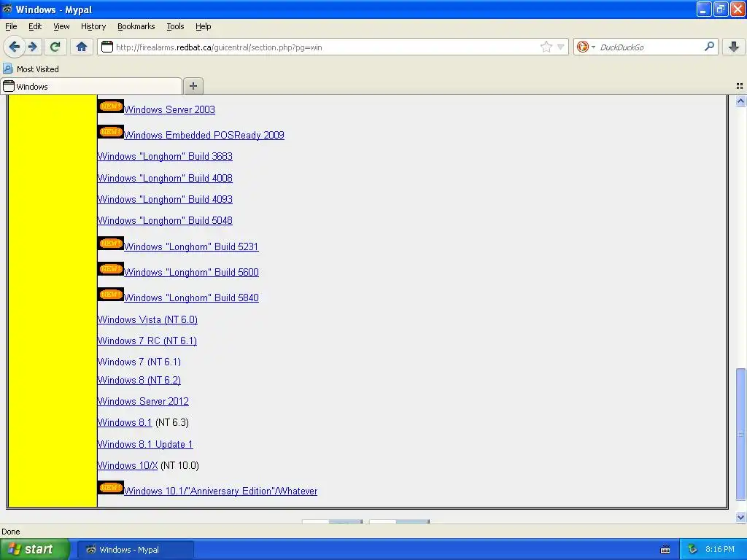Open Windows 8 (NT 6.2) link

(139, 381)
